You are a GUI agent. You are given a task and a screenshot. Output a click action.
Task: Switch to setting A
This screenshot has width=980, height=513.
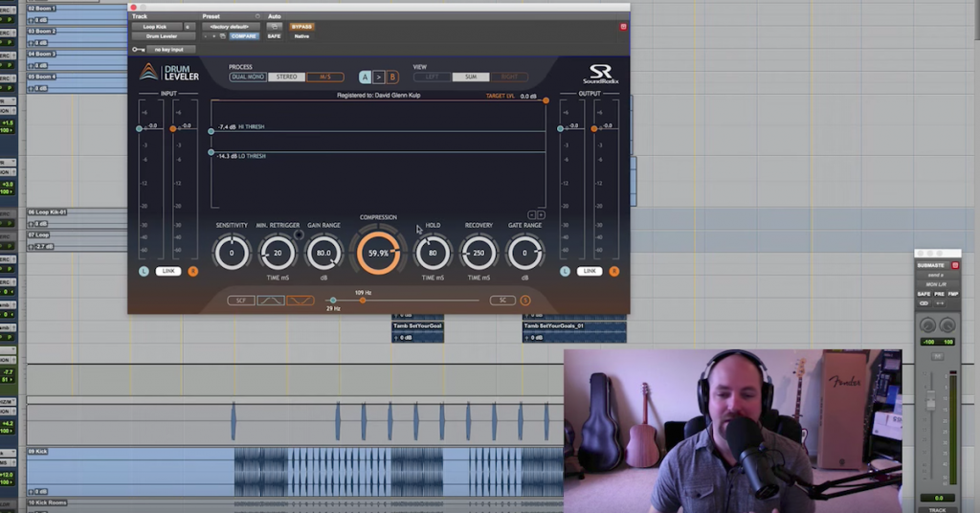pos(365,77)
